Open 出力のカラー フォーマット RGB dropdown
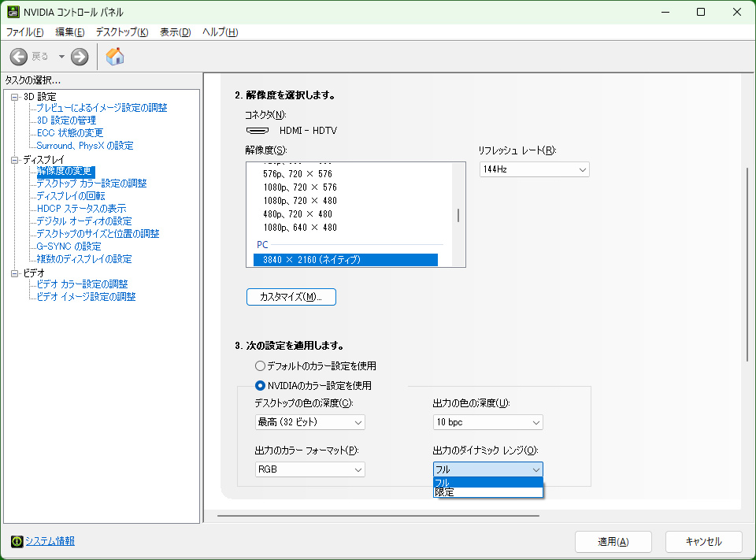The height and width of the screenshot is (560, 756). click(309, 469)
